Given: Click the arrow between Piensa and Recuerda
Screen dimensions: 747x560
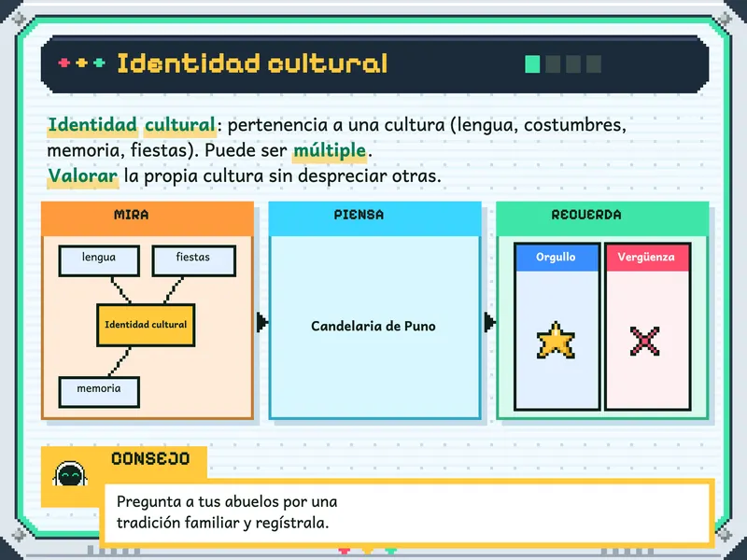Looking at the screenshot, I should pos(489,322).
